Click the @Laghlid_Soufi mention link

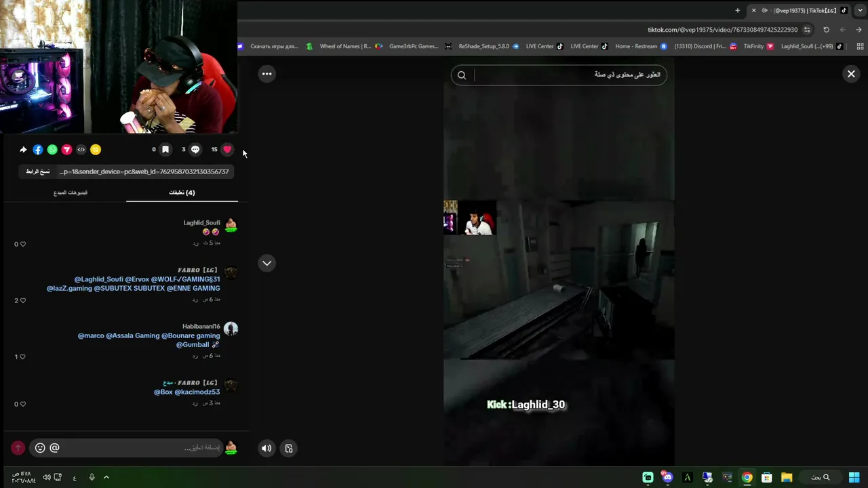click(99, 279)
